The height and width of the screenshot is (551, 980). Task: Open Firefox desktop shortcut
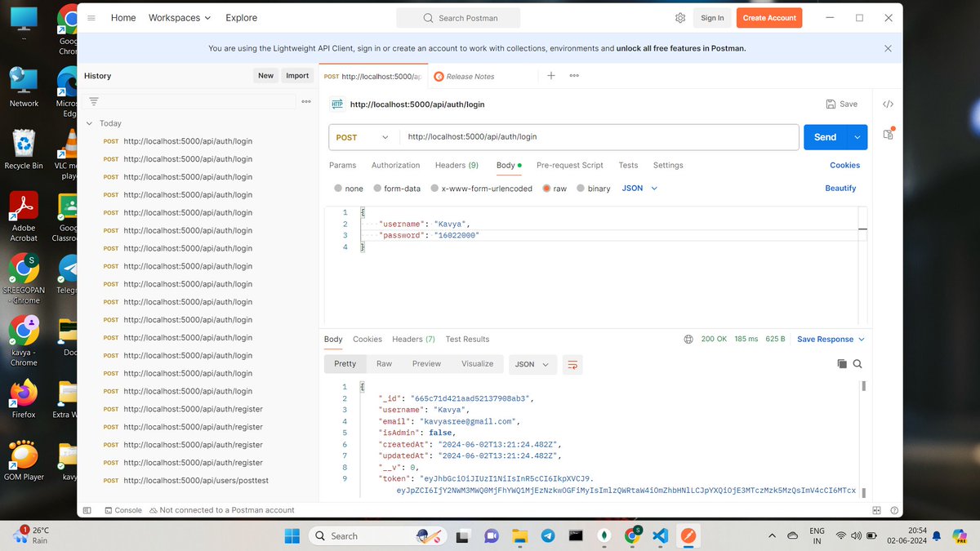coord(24,399)
